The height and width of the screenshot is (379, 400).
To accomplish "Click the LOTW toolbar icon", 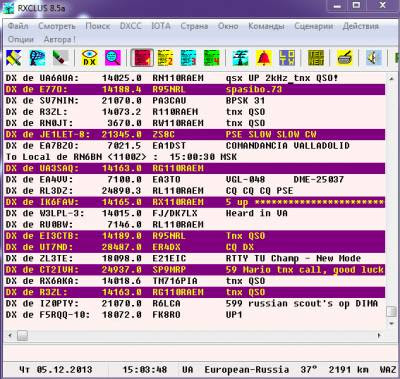I will coord(287,58).
